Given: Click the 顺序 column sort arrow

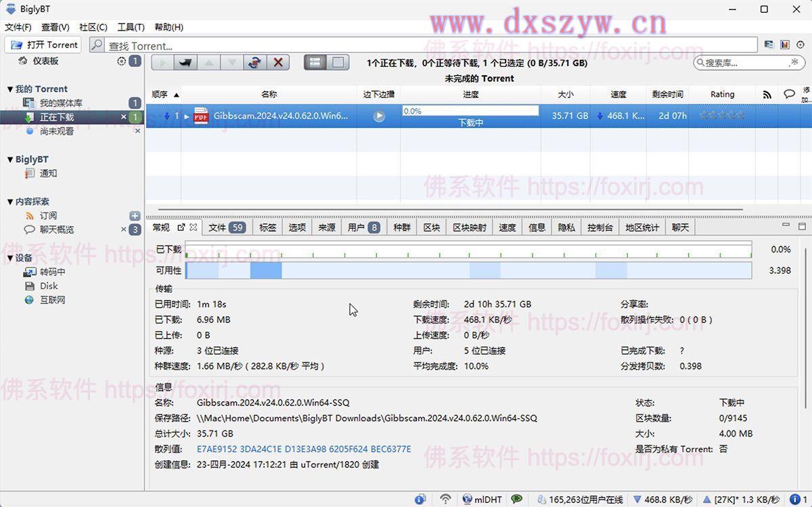Looking at the screenshot, I should tap(177, 95).
